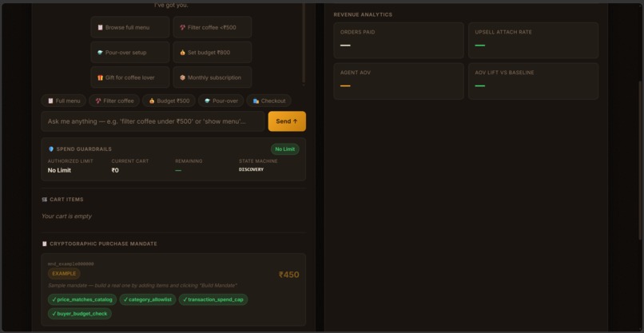
Task: Click the No Limit badge in Spend Guardrails
Action: [284, 149]
